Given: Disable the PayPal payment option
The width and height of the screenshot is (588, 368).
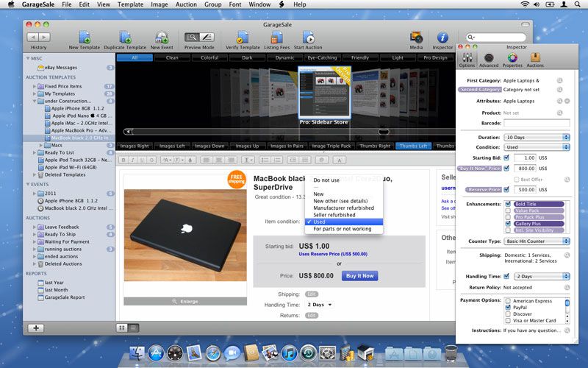Looking at the screenshot, I should click(507, 307).
